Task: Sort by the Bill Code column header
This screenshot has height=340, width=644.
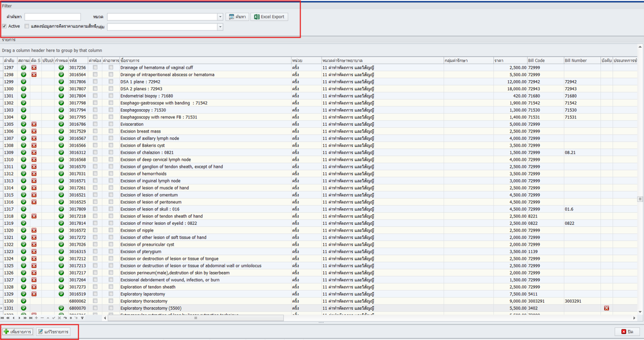Action: pyautogui.click(x=545, y=61)
